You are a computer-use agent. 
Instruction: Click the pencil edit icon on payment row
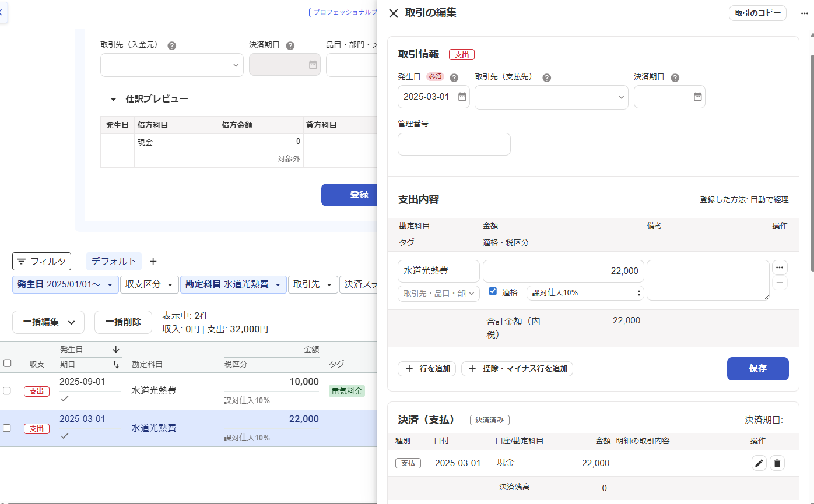[x=759, y=463]
